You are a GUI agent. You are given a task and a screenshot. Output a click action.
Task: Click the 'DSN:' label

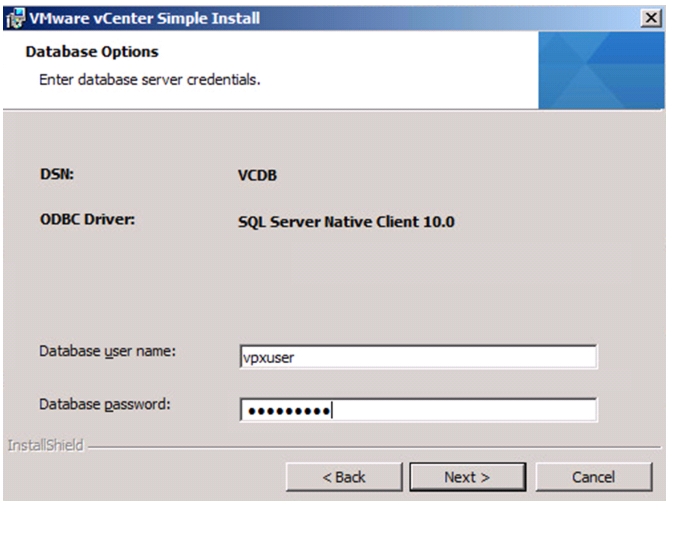click(x=57, y=174)
